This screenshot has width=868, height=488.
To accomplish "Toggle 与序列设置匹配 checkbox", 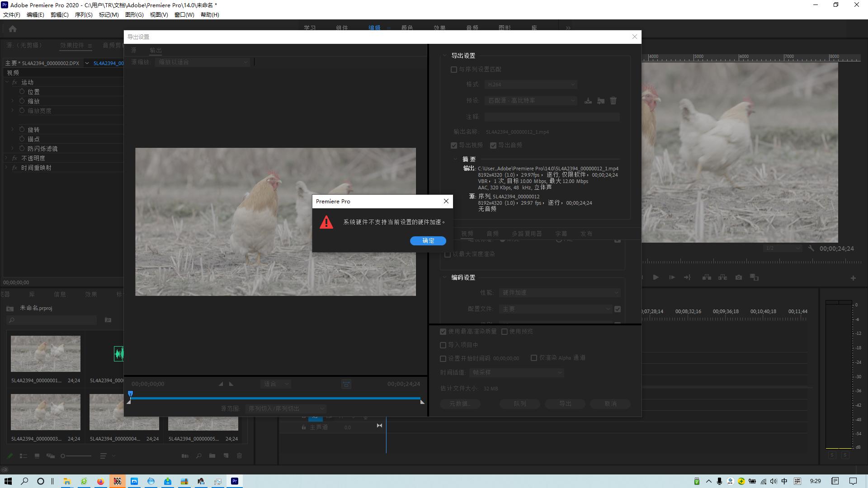I will 454,70.
